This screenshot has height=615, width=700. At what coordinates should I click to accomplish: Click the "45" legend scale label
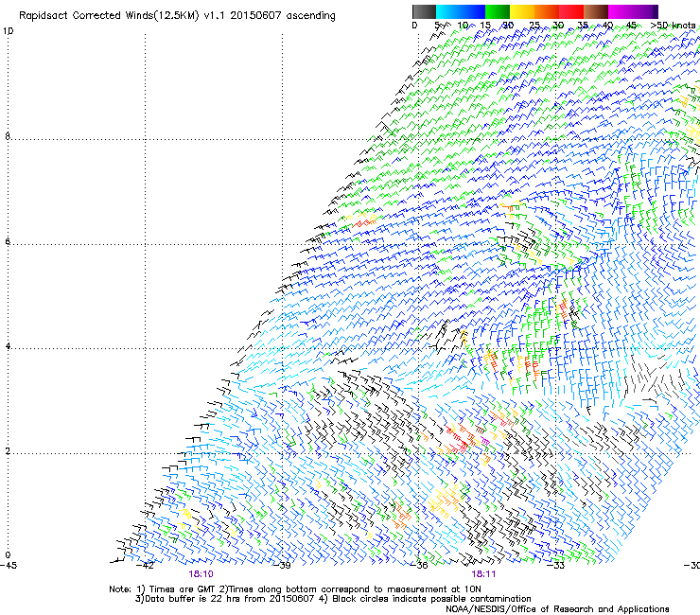click(x=631, y=26)
